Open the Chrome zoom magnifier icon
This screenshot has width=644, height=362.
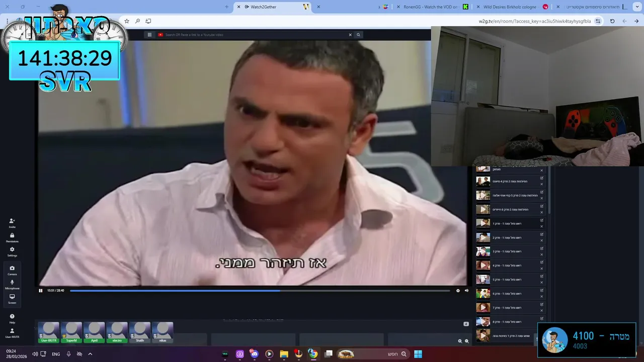tap(137, 21)
